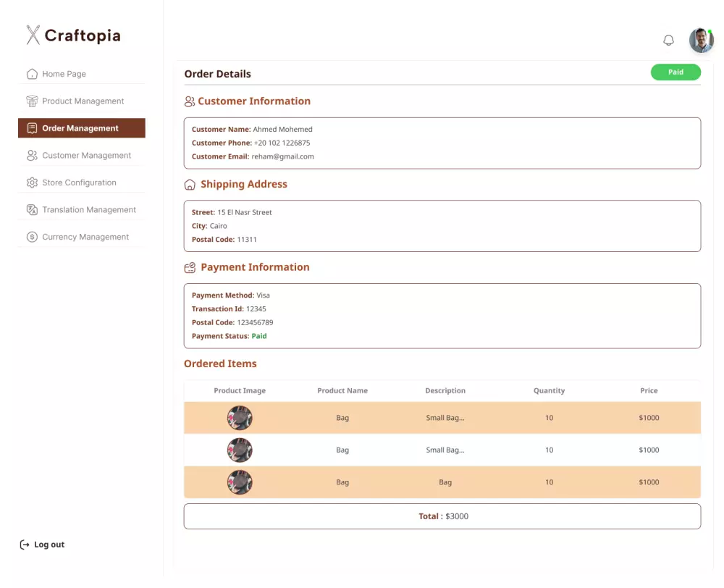Click the Shipping Address house icon

(x=190, y=185)
